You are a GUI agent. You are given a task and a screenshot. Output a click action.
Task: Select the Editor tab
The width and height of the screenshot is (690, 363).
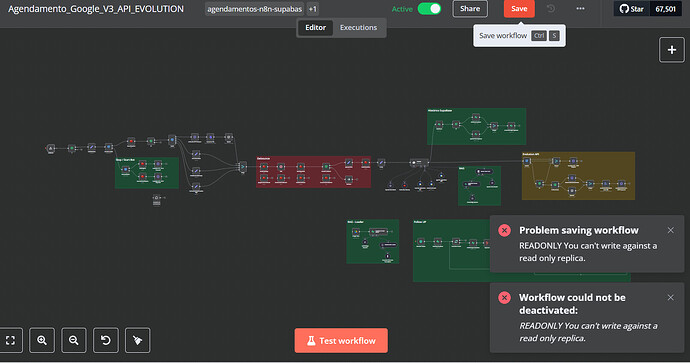coord(316,27)
